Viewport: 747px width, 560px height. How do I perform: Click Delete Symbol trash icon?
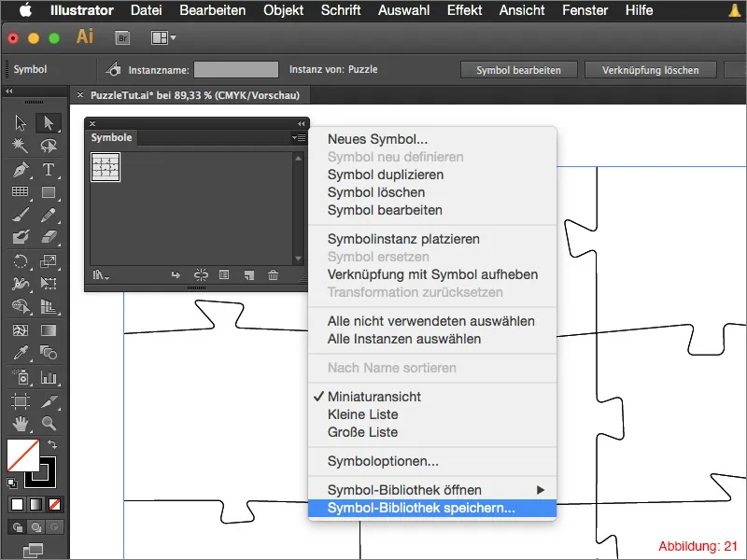coord(273,274)
